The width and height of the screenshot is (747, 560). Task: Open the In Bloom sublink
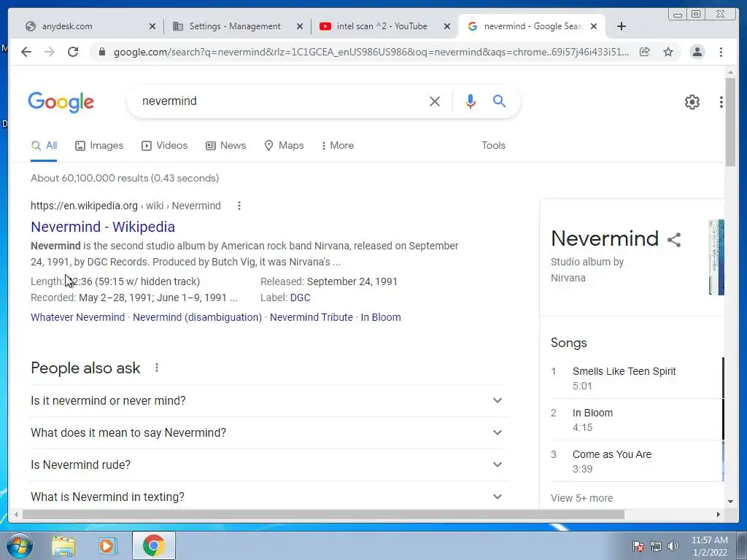click(x=381, y=317)
